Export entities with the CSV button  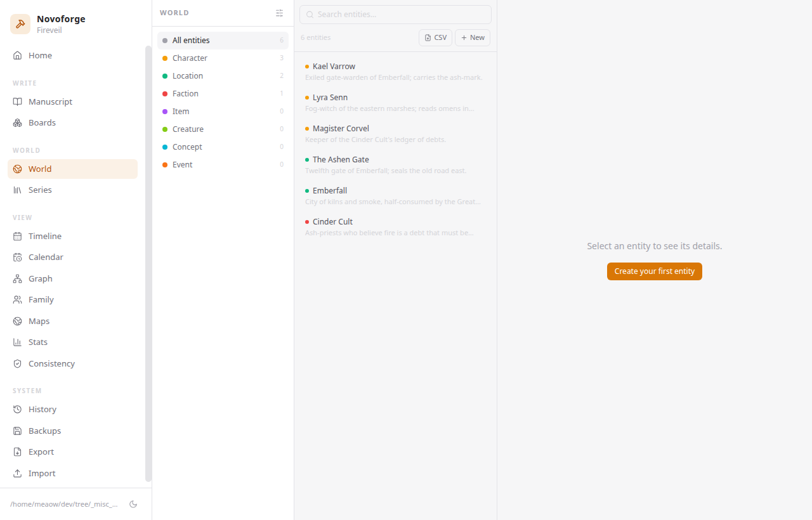pyautogui.click(x=435, y=37)
